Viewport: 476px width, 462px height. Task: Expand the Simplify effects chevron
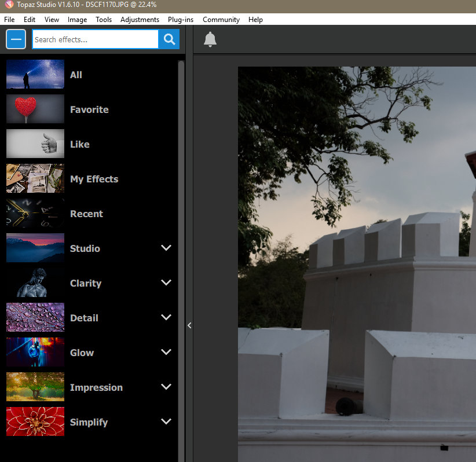pyautogui.click(x=166, y=421)
